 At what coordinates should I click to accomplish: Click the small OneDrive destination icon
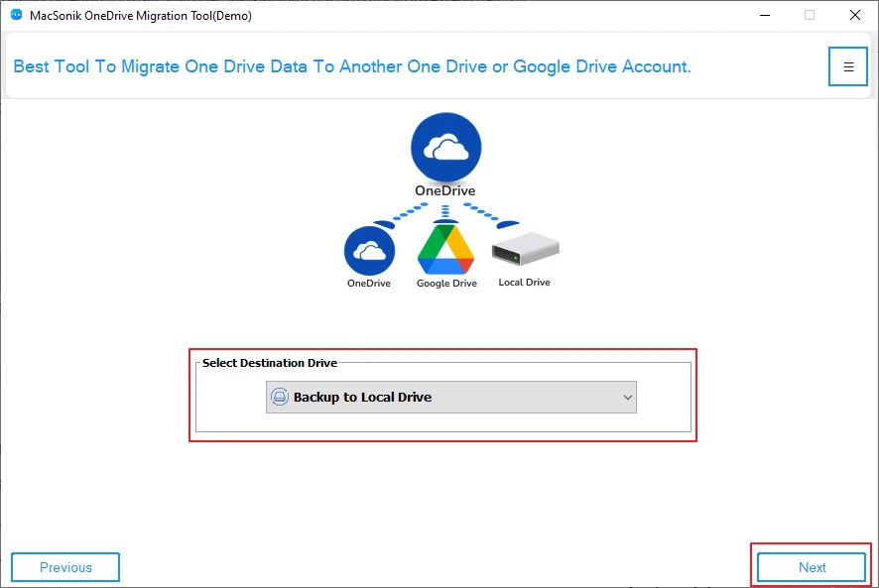point(369,252)
